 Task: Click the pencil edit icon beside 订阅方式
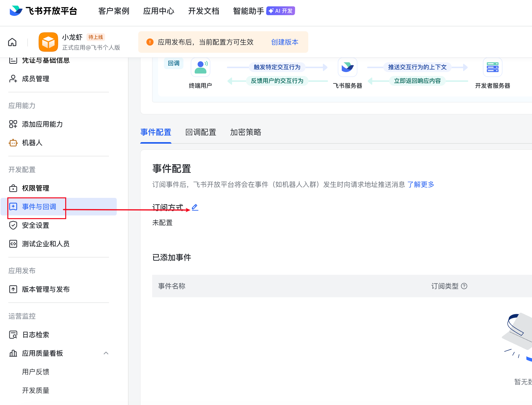tap(195, 207)
